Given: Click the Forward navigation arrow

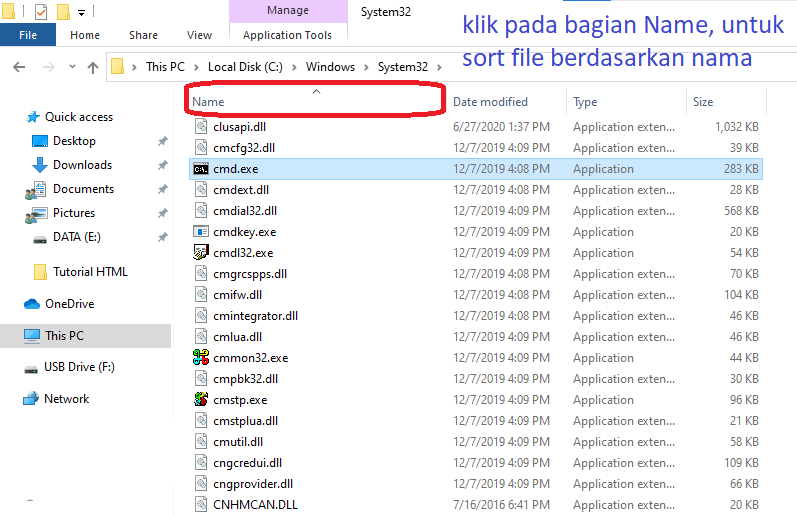Looking at the screenshot, I should pyautogui.click(x=49, y=67).
